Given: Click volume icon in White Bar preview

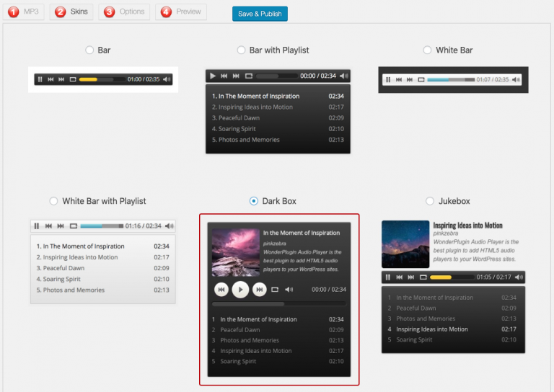Looking at the screenshot, I should (516, 80).
